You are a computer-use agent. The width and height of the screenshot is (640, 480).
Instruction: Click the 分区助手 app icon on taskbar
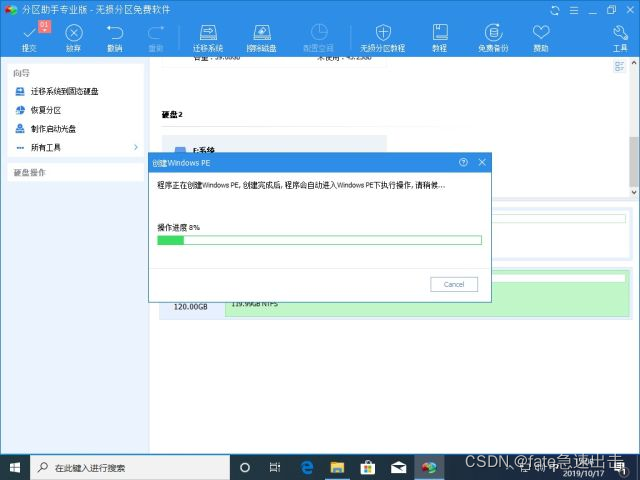click(429, 467)
